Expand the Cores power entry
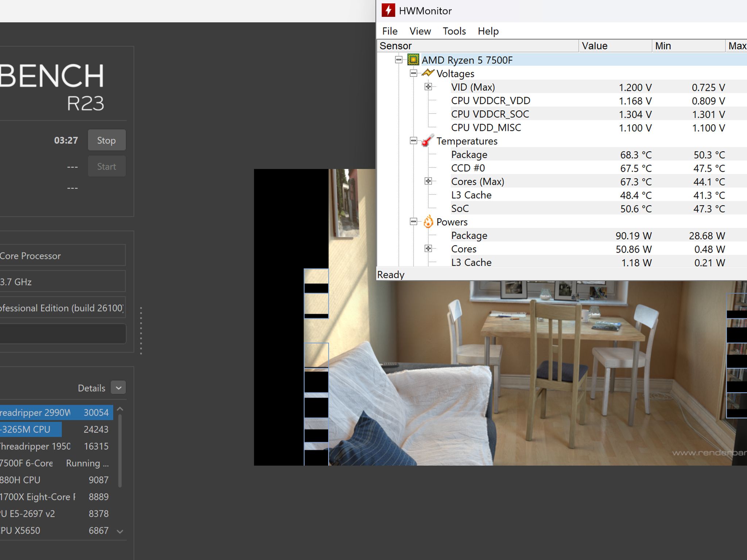This screenshot has height=560, width=747. point(428,249)
